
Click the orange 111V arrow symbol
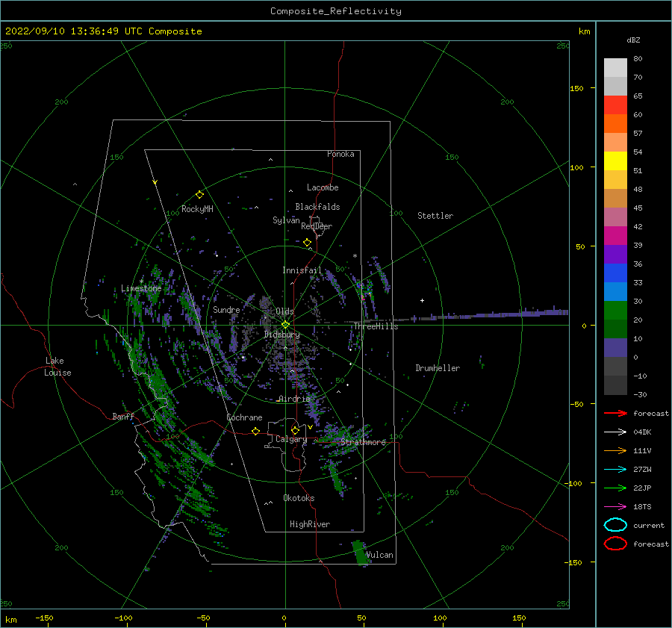click(x=615, y=450)
